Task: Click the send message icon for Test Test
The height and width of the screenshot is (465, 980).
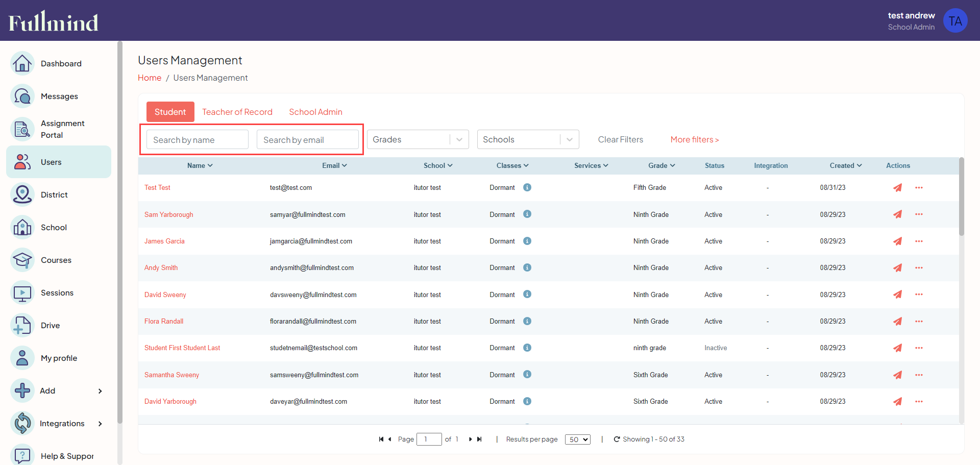Action: click(x=898, y=188)
